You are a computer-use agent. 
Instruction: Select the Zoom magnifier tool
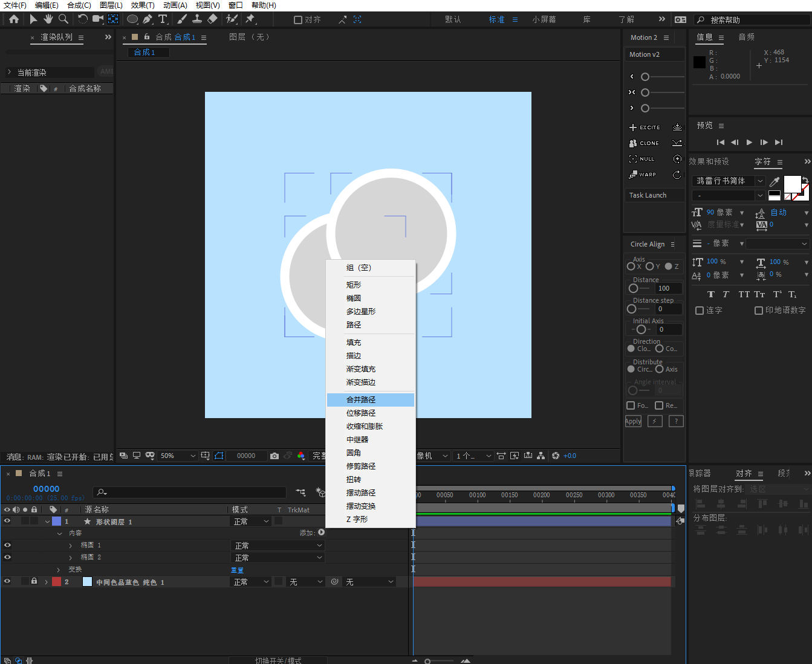(x=63, y=19)
